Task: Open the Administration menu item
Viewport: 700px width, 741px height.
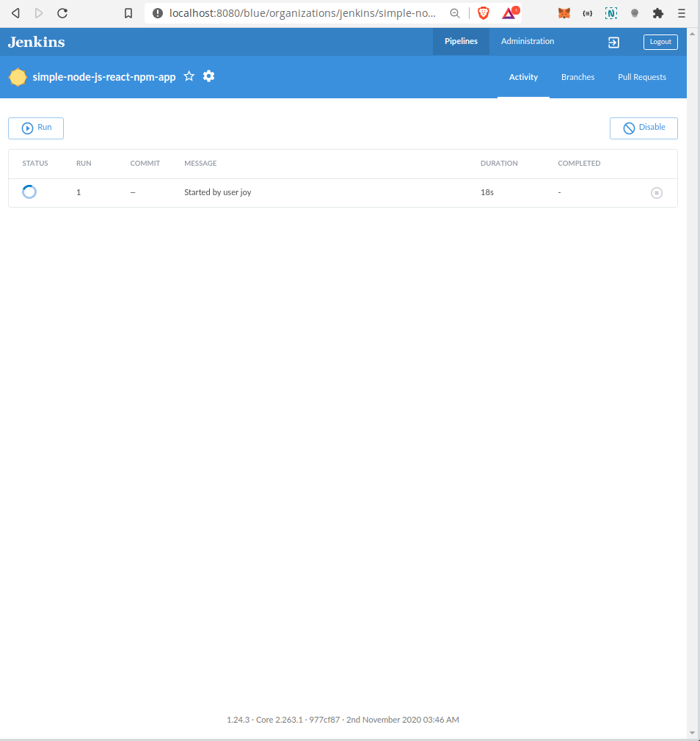Action: [528, 41]
